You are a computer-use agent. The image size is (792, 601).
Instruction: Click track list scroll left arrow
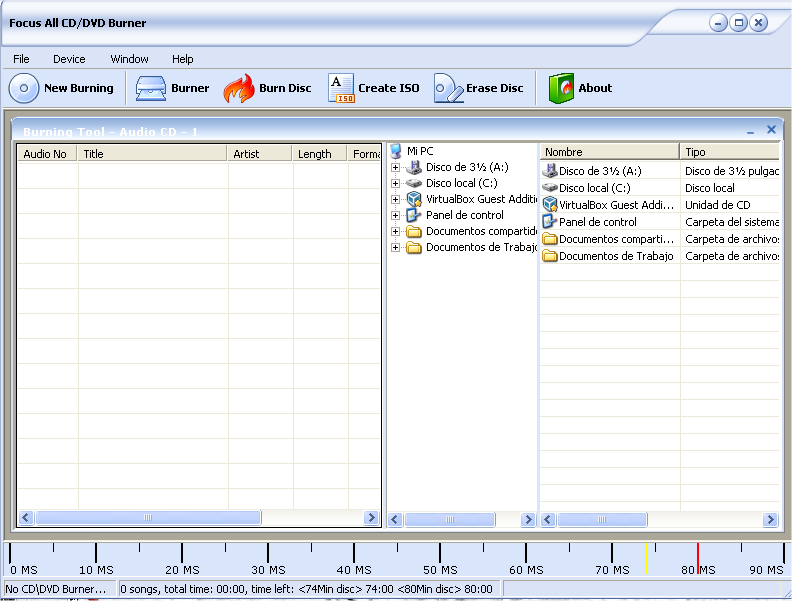pos(26,518)
